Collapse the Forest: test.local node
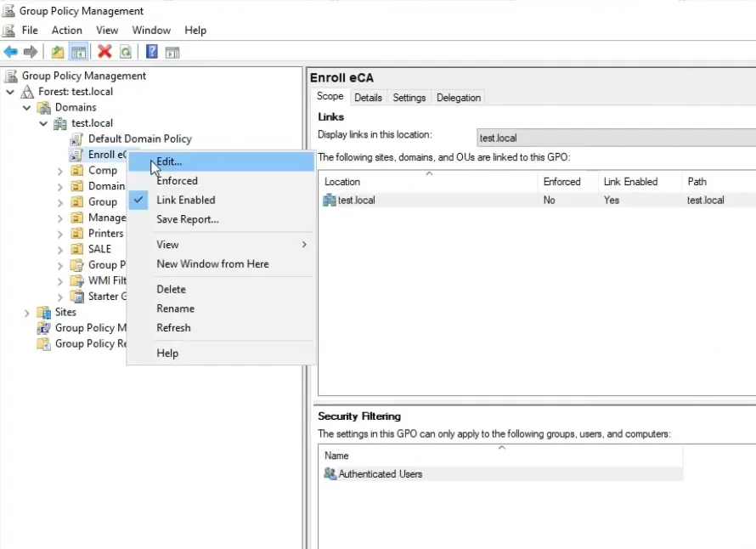The image size is (756, 549). pyautogui.click(x=10, y=92)
